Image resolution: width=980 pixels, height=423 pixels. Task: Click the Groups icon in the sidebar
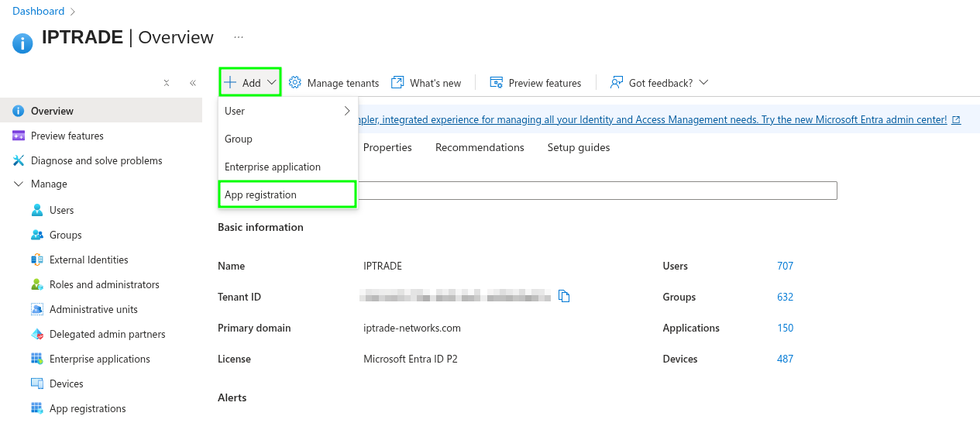pyautogui.click(x=37, y=235)
